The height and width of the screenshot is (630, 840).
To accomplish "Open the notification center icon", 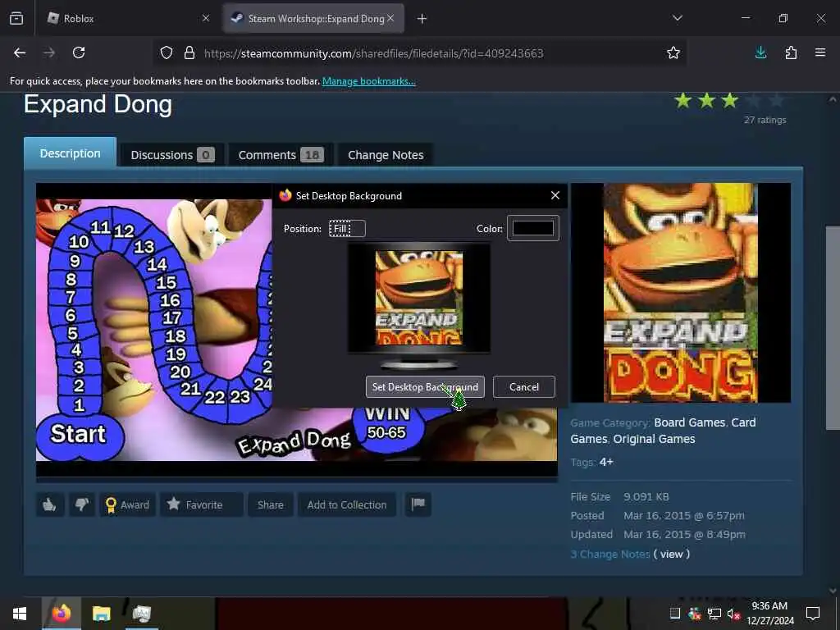I will click(x=813, y=614).
